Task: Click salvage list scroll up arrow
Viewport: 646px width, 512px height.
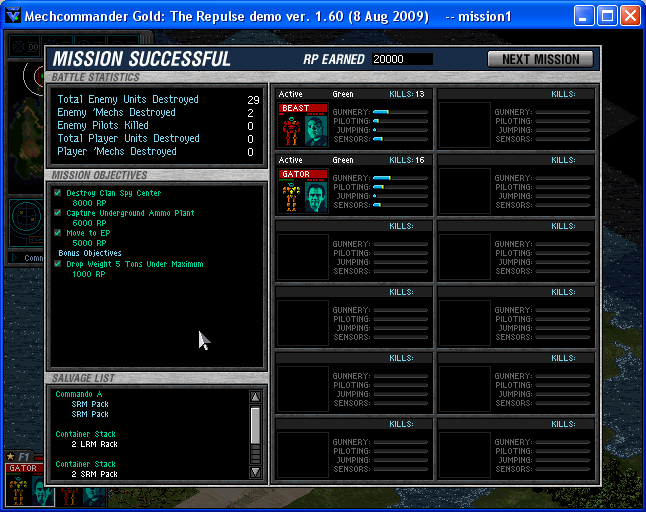Action: click(255, 396)
